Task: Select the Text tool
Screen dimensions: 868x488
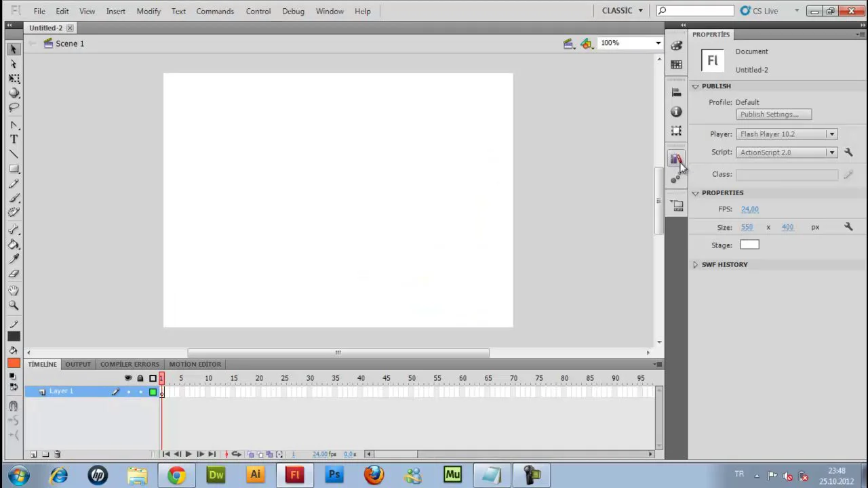Action: point(14,139)
